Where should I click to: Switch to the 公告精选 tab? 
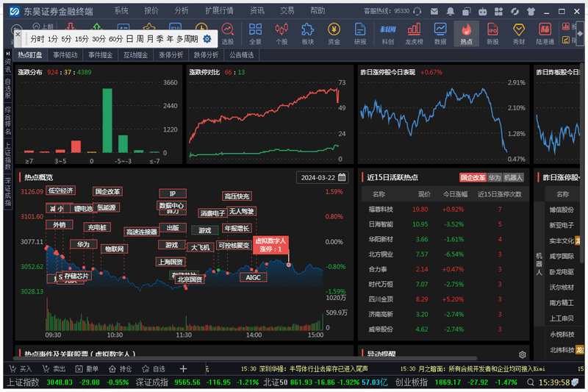[x=242, y=55]
